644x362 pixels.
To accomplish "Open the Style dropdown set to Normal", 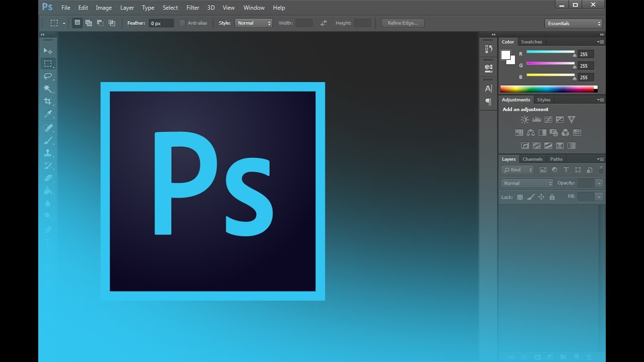I will click(x=254, y=23).
